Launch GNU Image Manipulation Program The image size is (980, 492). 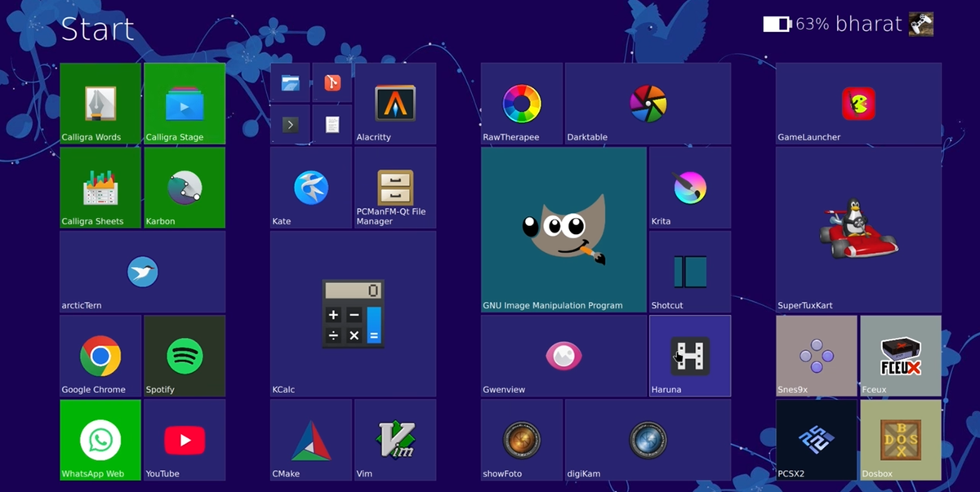[562, 228]
